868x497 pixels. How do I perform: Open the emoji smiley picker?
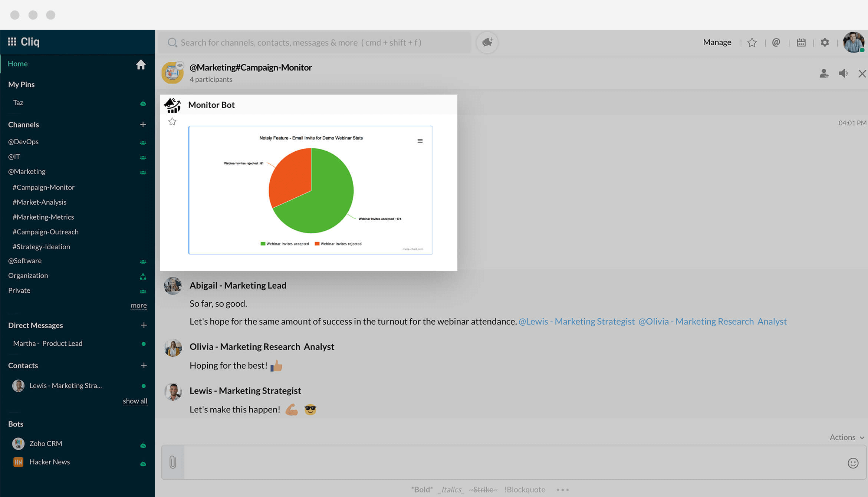[x=853, y=463]
